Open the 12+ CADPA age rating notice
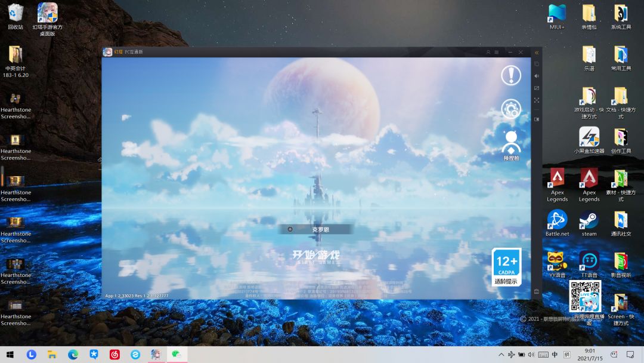 [506, 267]
